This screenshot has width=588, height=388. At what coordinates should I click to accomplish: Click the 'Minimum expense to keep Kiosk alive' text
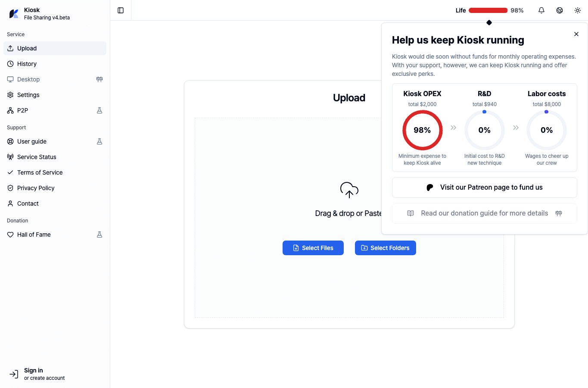point(422,160)
